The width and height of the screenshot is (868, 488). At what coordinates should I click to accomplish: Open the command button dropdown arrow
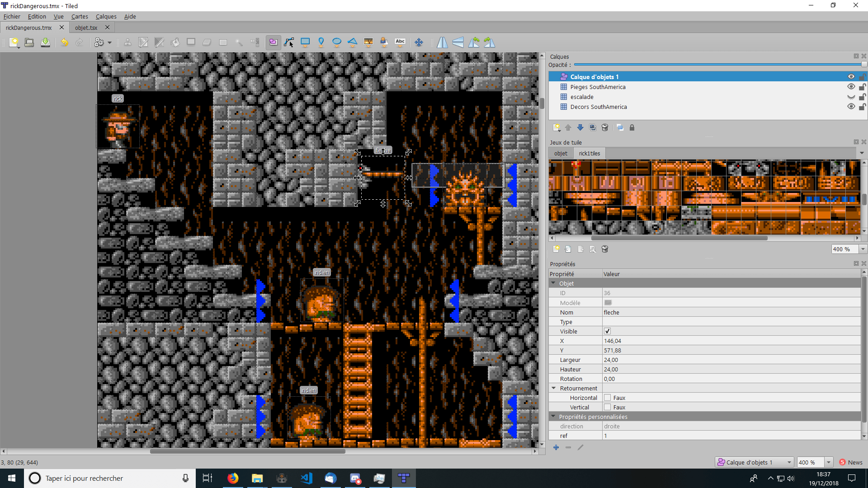pos(109,43)
